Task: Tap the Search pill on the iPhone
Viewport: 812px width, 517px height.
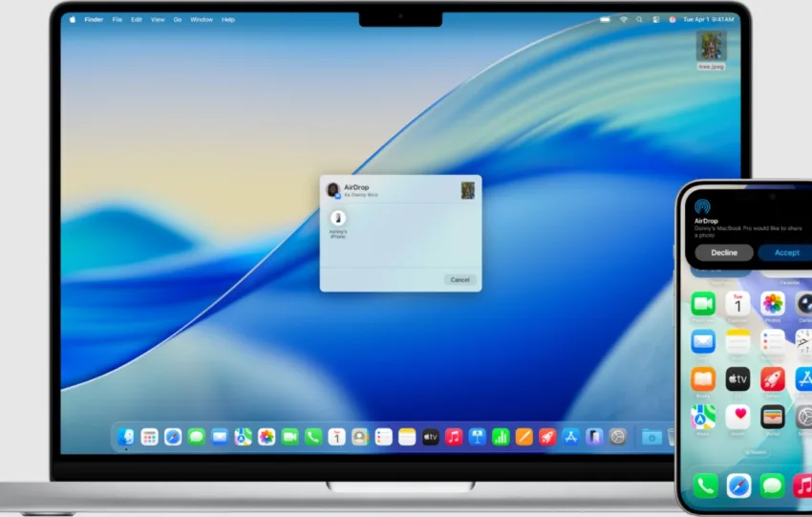Action: 756,452
